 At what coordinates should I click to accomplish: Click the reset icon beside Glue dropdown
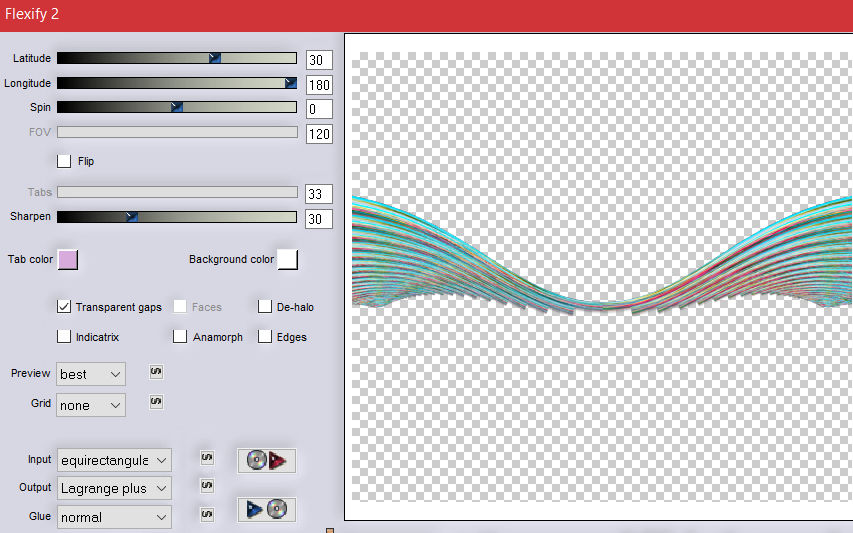click(207, 514)
